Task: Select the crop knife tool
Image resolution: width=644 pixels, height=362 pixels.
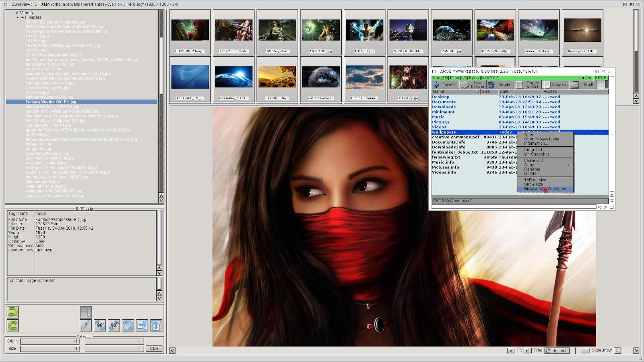Action: [x=86, y=325]
